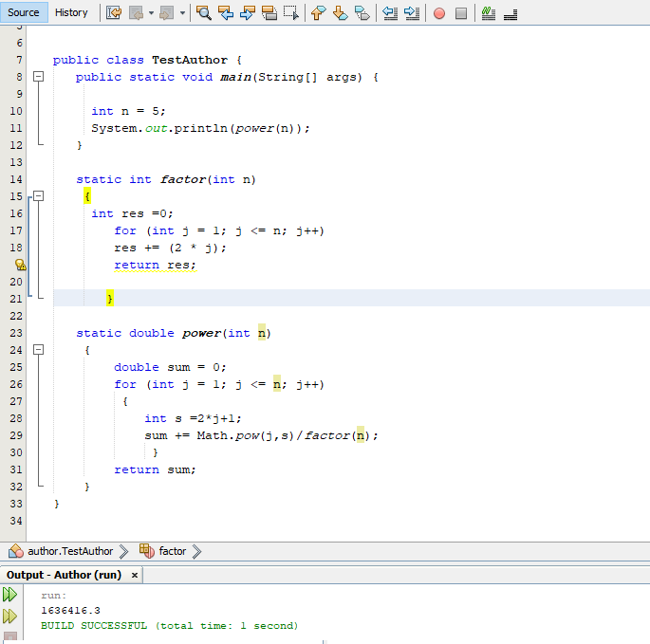Expand the arrow after the author.TestAuthor breadcrumb

click(x=123, y=552)
